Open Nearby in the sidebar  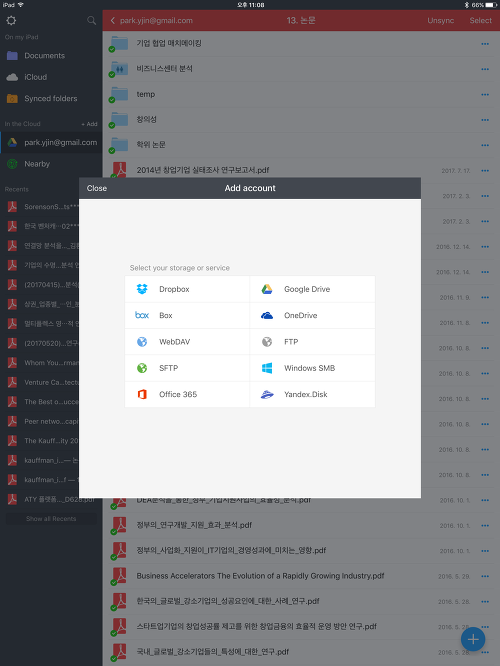click(51, 164)
